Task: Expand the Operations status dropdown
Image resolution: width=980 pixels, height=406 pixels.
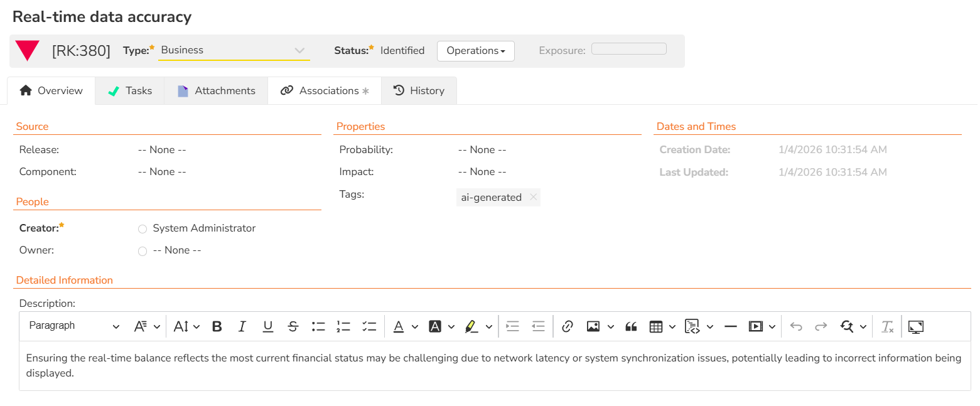Action: click(475, 51)
